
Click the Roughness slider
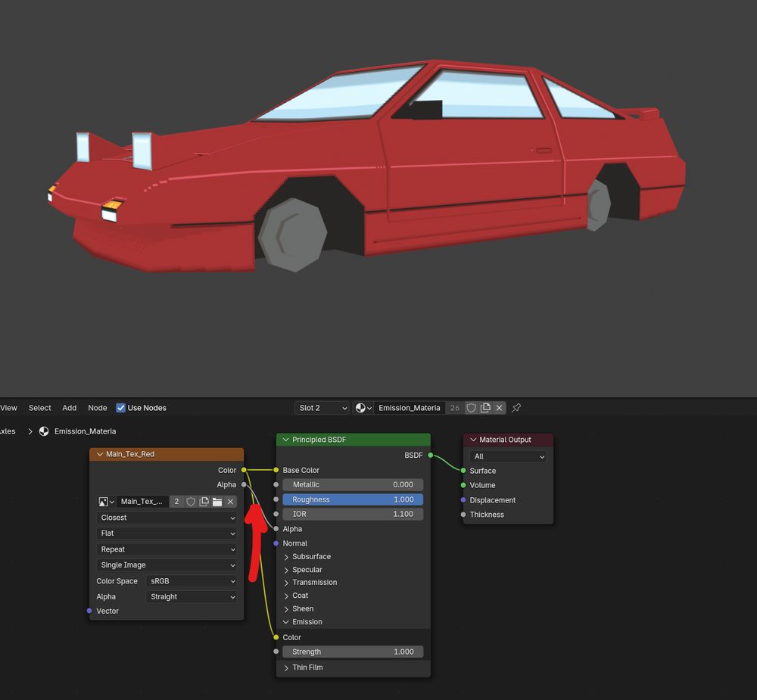pyautogui.click(x=353, y=499)
